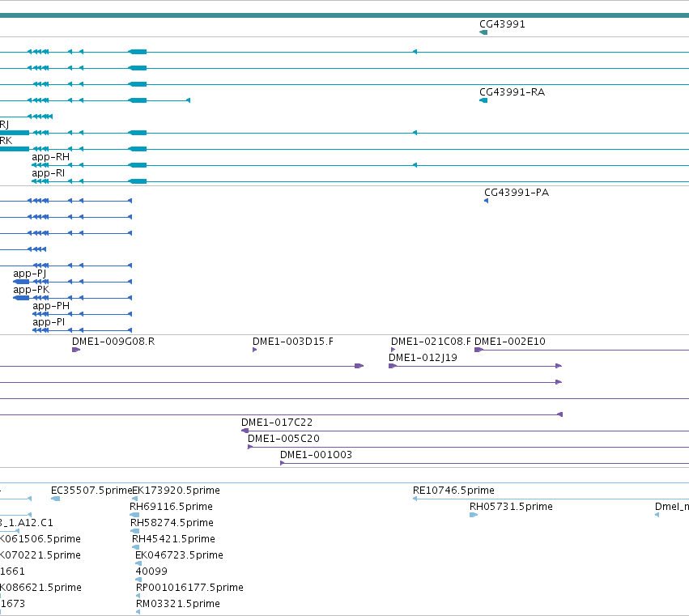Select the DME1-002E10 feature label
This screenshot has height=616, width=689.
(x=510, y=342)
